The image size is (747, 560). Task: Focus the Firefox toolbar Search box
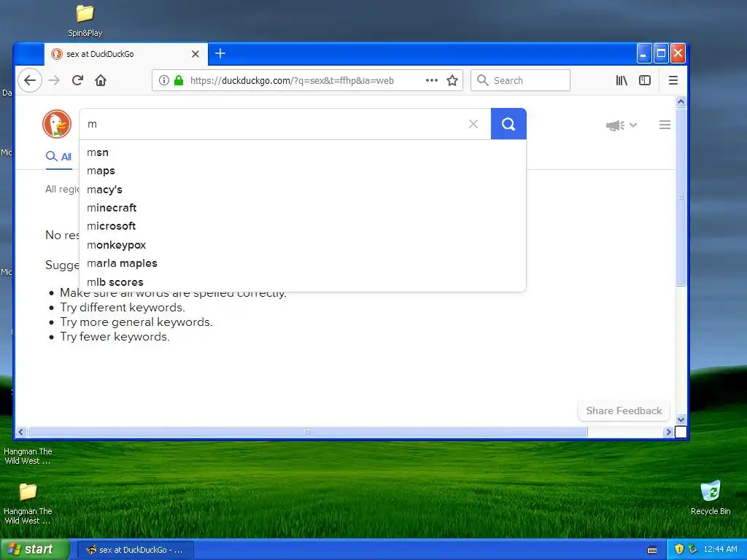pyautogui.click(x=520, y=80)
